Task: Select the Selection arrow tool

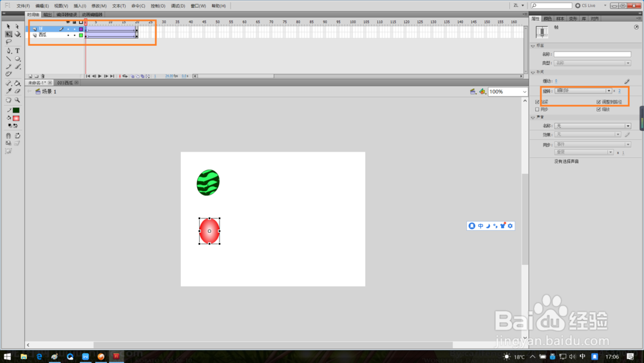Action: pos(8,26)
